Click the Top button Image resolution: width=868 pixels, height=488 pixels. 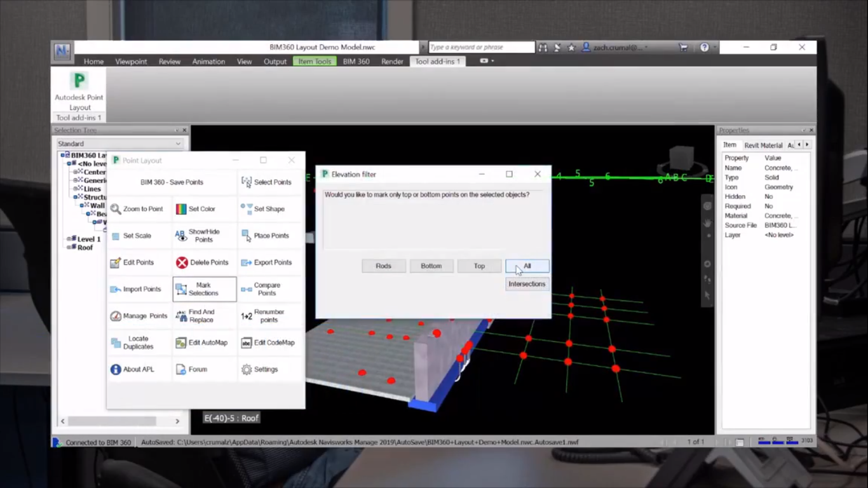pos(479,266)
